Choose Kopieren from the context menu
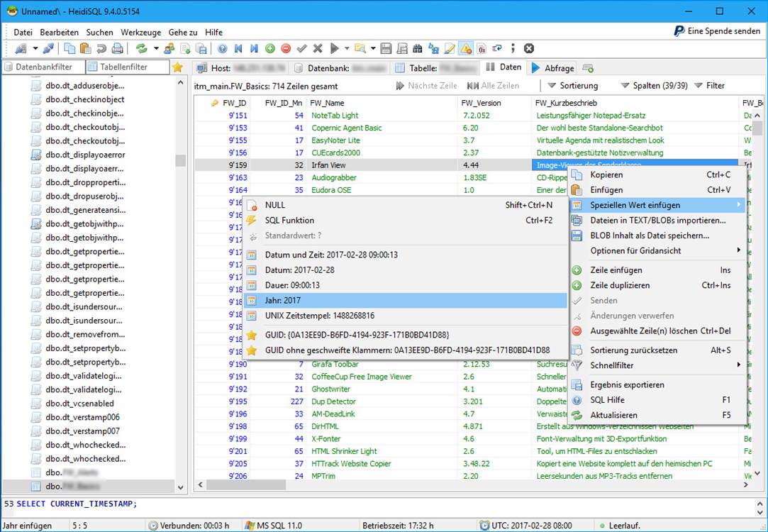The image size is (768, 532). tap(658, 175)
